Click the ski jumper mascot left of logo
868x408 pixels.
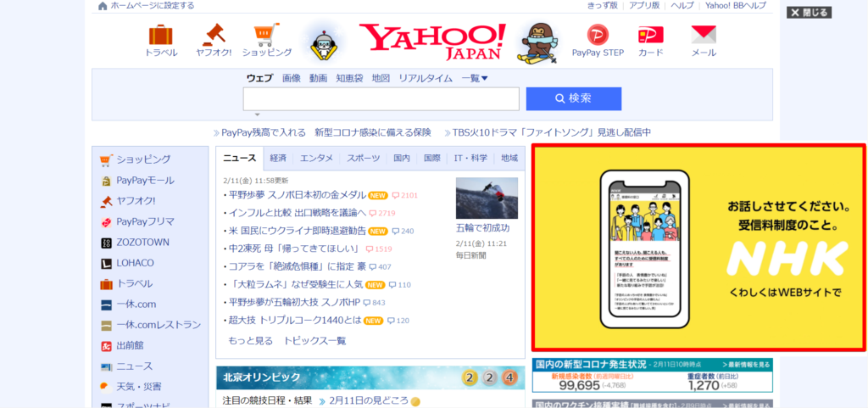point(322,43)
